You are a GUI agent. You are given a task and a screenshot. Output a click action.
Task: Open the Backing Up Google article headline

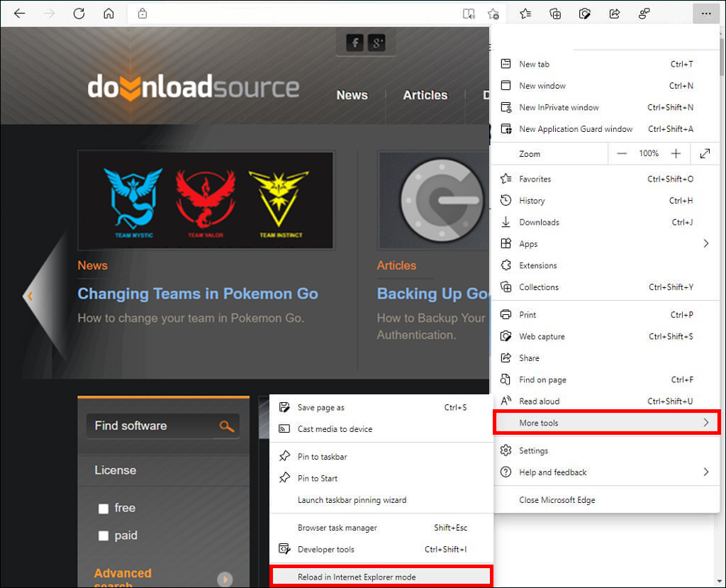(433, 294)
